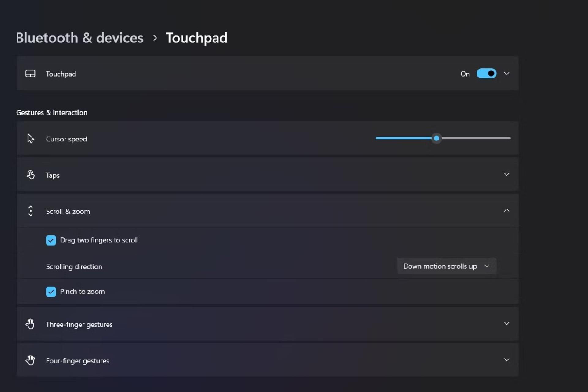Expand the Four-finger gestures chevron

point(507,360)
